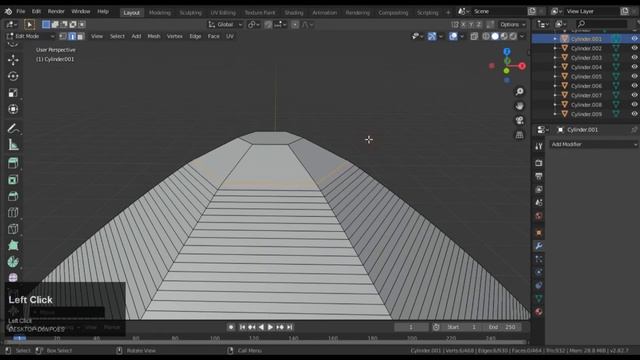Image resolution: width=640 pixels, height=360 pixels.
Task: Open the File menu
Action: 20,11
